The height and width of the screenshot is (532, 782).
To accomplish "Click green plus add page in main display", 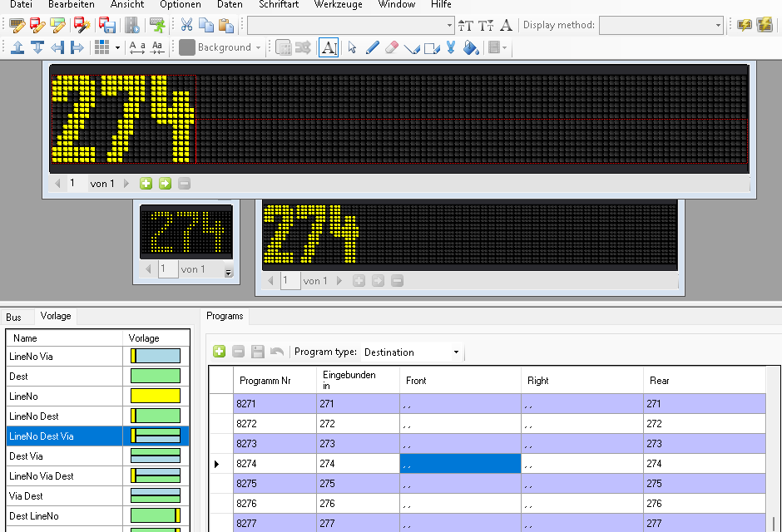I will [x=146, y=184].
